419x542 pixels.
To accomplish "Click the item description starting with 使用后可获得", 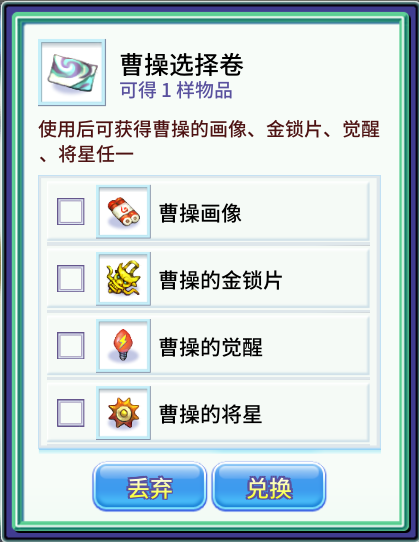I will (209, 141).
